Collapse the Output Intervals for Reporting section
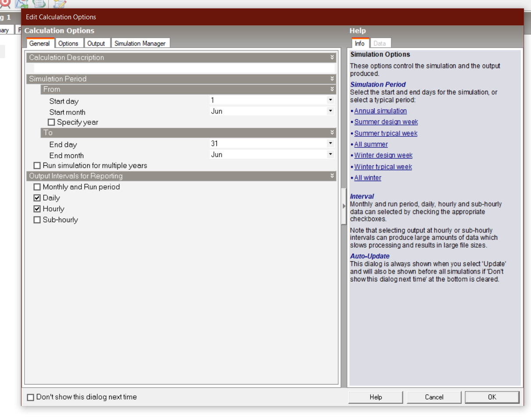The image size is (531, 420). 333,176
